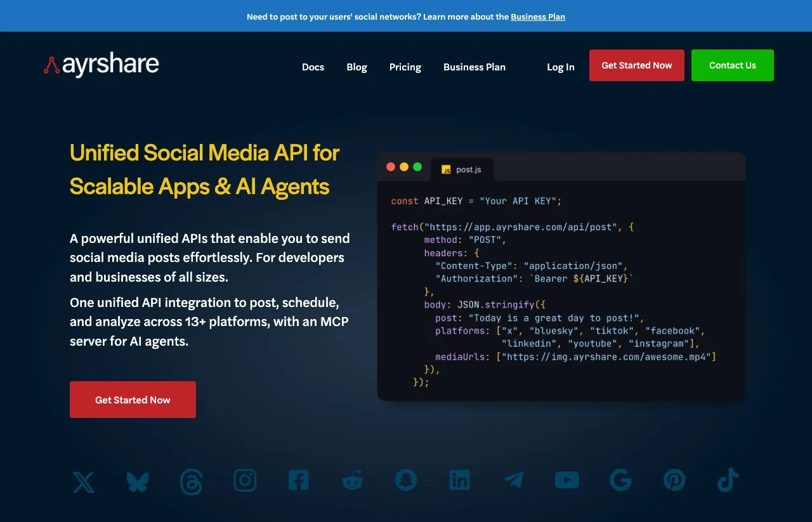812x522 pixels.
Task: Click the X (Twitter) platform icon
Action: click(x=83, y=481)
